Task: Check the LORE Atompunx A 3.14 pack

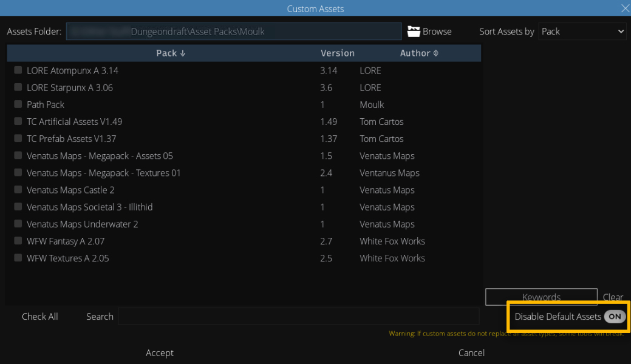Action: pyautogui.click(x=18, y=70)
